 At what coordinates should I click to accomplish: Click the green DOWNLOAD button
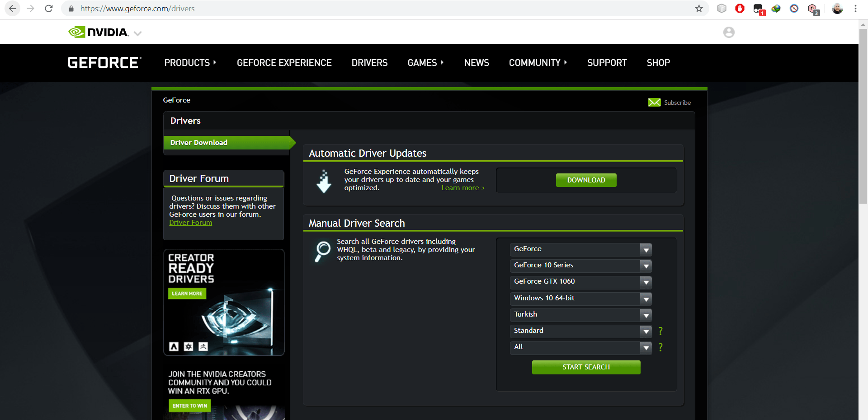(586, 180)
